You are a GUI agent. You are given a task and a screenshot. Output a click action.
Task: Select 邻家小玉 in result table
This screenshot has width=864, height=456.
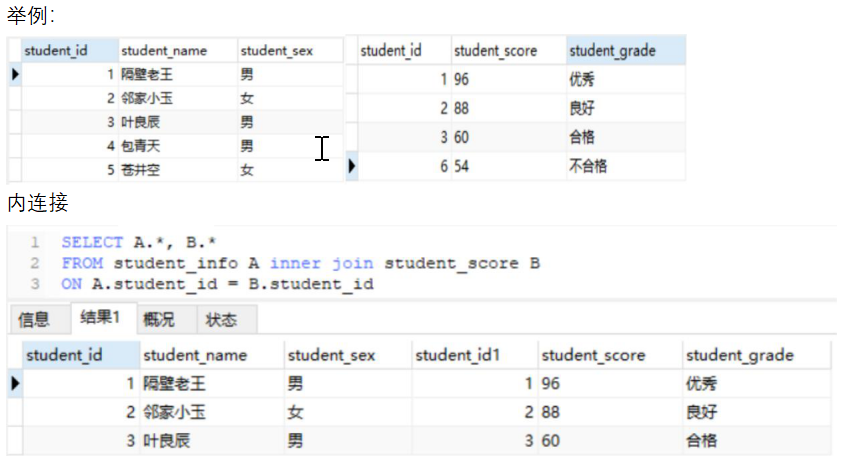[x=174, y=412]
